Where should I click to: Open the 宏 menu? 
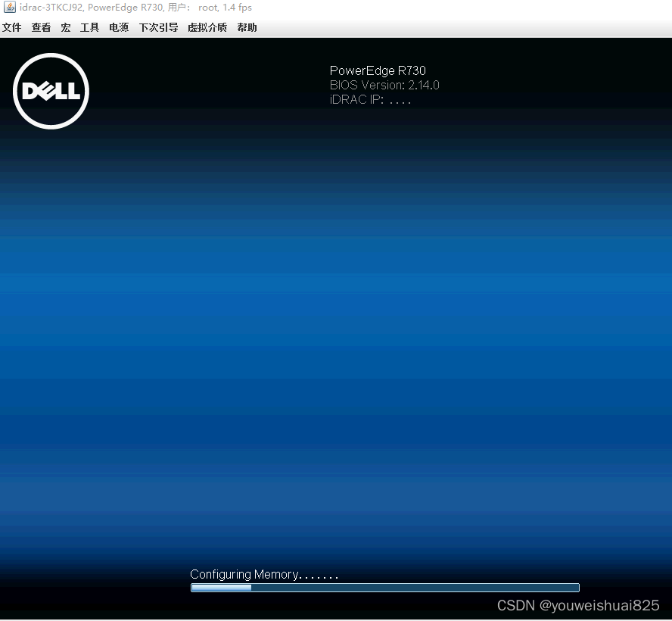[x=66, y=27]
